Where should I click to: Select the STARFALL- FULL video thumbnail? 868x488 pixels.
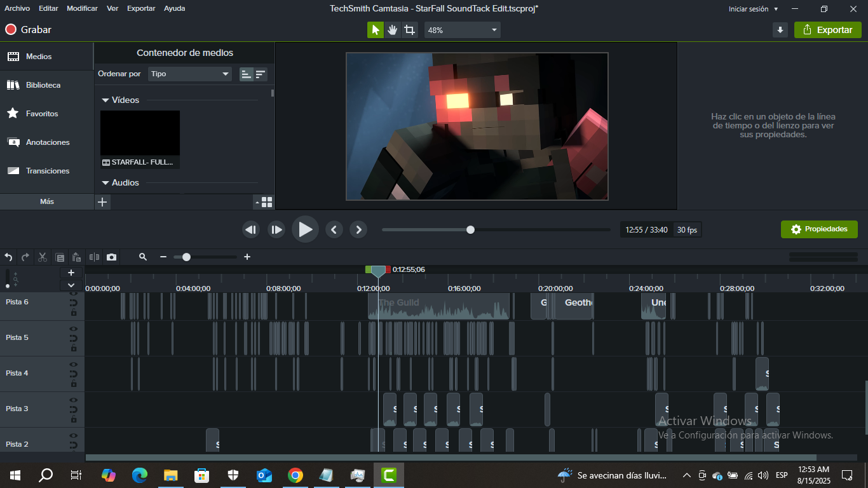tap(140, 133)
